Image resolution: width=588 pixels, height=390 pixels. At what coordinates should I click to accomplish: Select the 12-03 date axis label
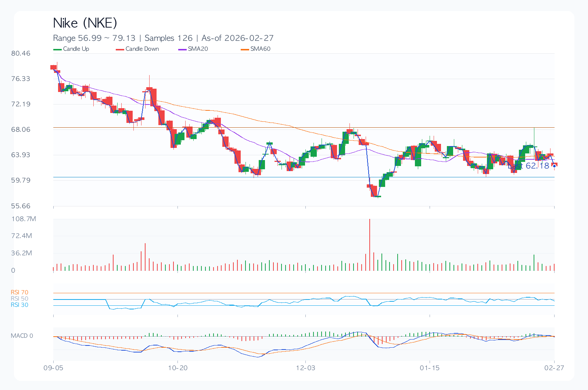(305, 368)
